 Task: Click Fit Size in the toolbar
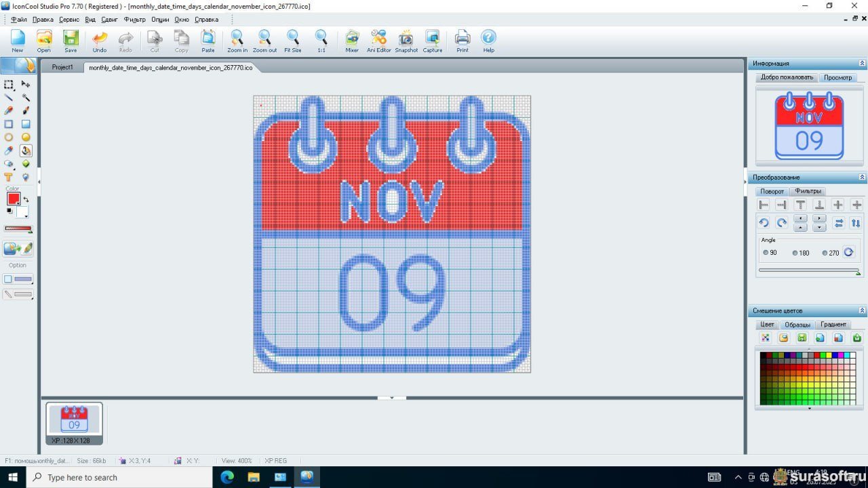292,41
